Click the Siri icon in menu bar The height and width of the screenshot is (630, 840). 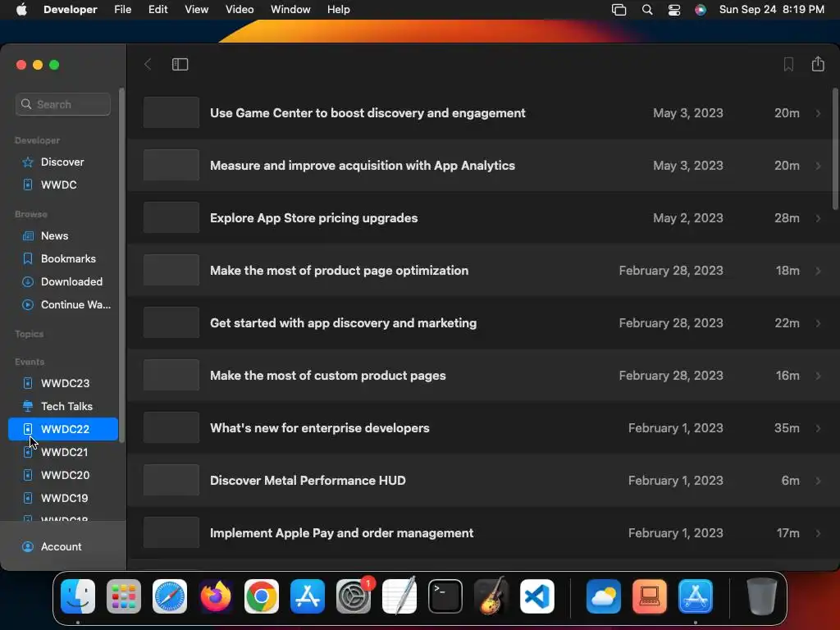(x=701, y=10)
